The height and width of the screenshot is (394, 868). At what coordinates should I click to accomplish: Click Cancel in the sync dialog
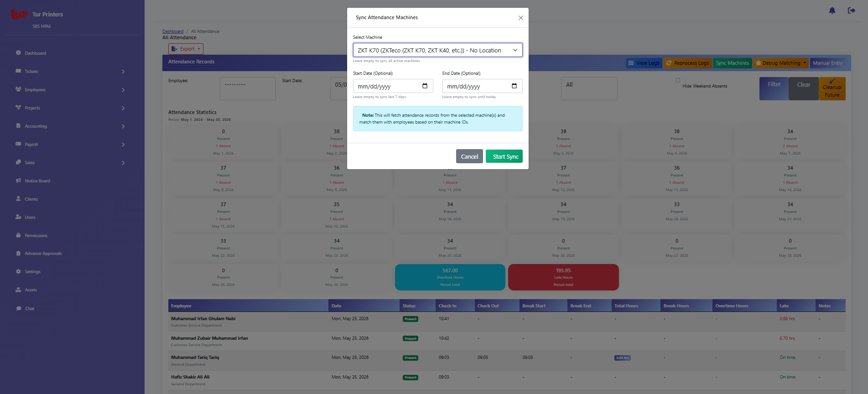pyautogui.click(x=469, y=156)
